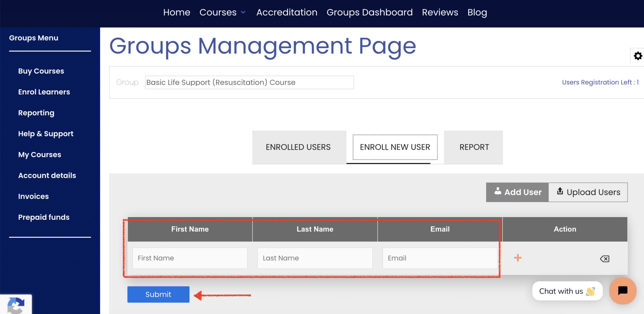The width and height of the screenshot is (644, 314).
Task: Open chat via the orange bubble icon
Action: coord(623,291)
